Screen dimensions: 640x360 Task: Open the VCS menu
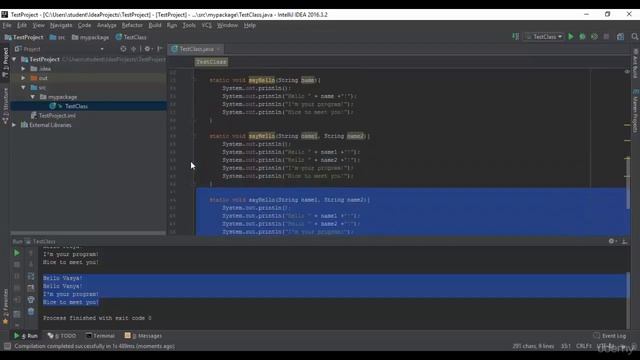[x=207, y=25]
